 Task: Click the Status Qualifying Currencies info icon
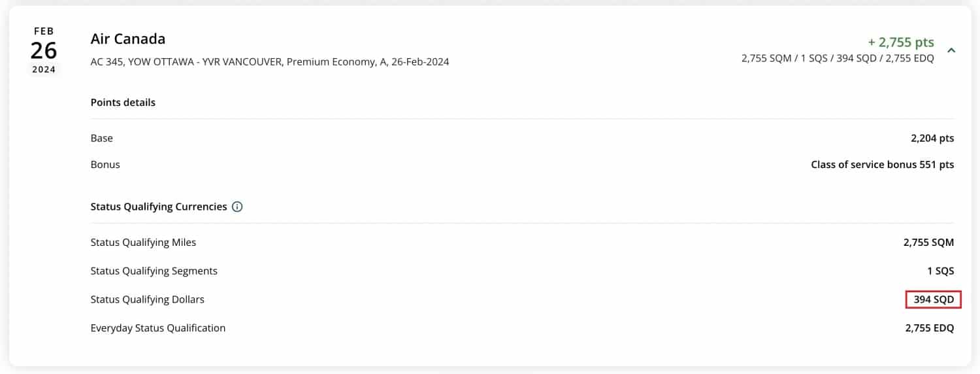coord(237,207)
